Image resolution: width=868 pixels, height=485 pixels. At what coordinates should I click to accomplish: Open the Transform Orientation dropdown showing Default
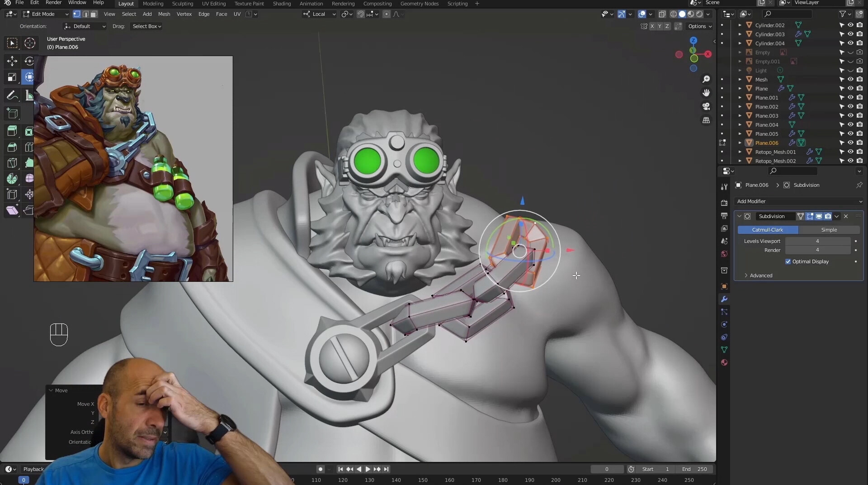pyautogui.click(x=84, y=26)
